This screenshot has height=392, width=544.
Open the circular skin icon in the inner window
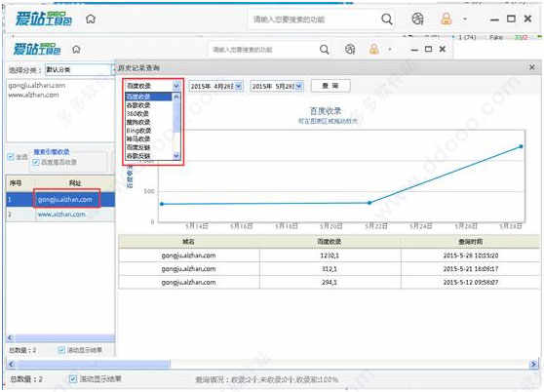coord(350,50)
